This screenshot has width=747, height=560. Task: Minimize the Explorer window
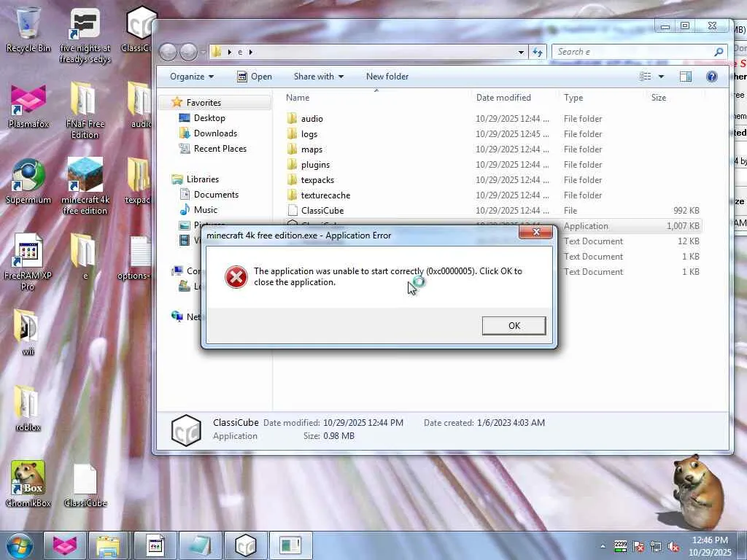[665, 26]
